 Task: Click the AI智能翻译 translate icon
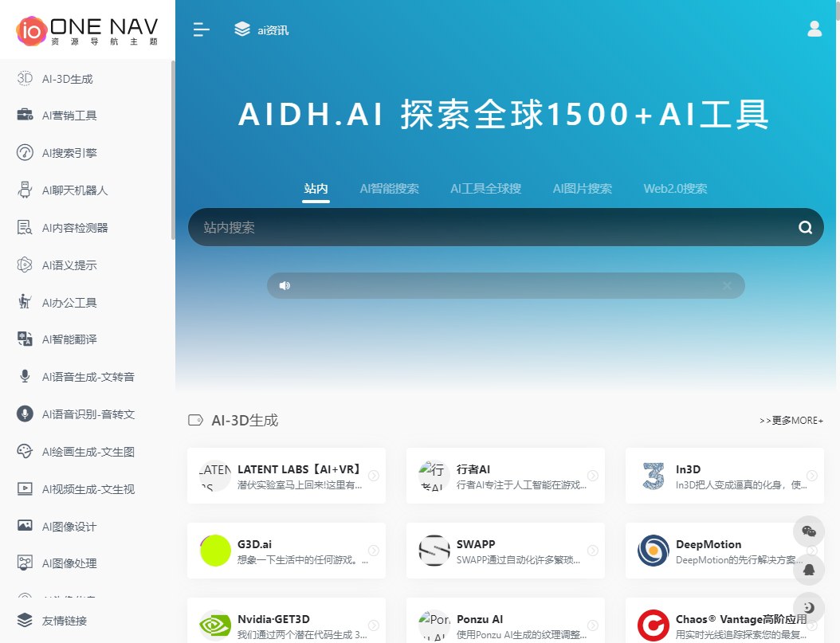point(25,339)
